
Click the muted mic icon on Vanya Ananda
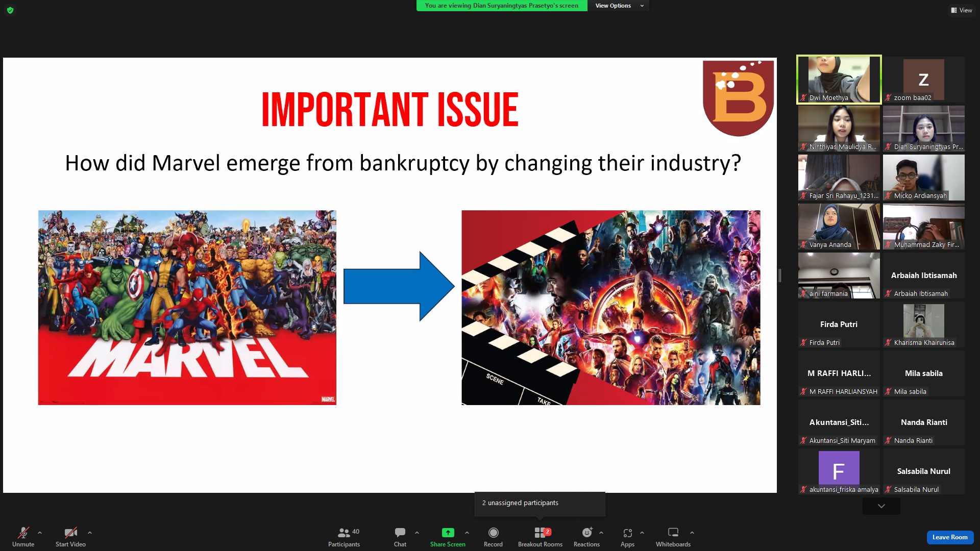click(x=804, y=245)
